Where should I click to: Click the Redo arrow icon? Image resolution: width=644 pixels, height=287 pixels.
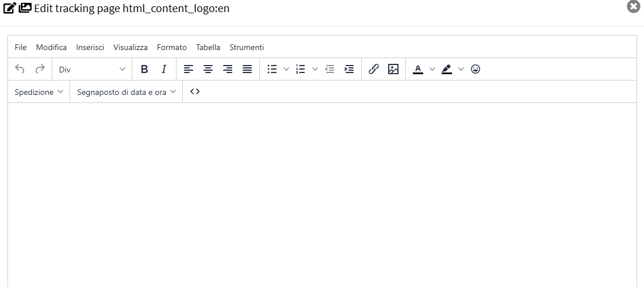(40, 69)
